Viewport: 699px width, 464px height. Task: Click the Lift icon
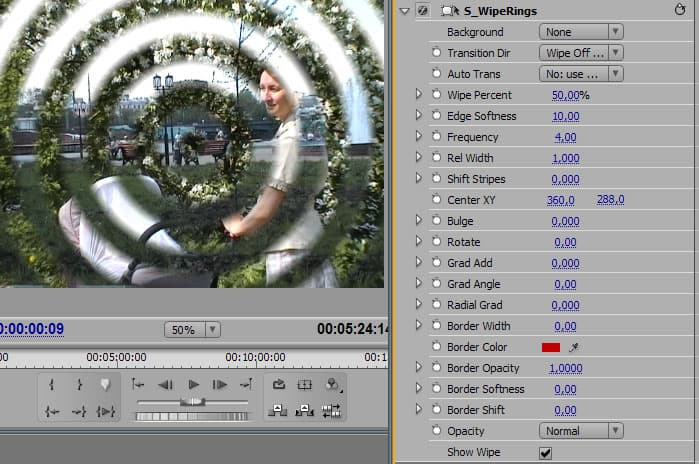coord(277,411)
